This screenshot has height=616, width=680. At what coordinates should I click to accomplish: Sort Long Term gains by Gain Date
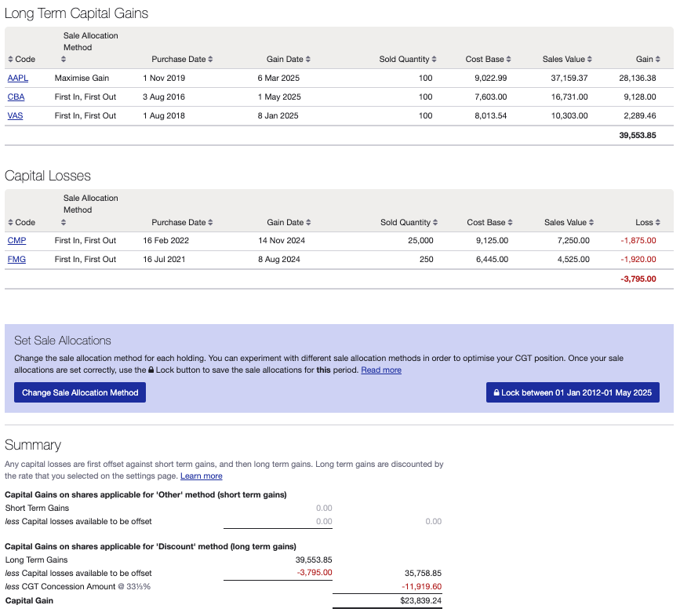pos(289,59)
